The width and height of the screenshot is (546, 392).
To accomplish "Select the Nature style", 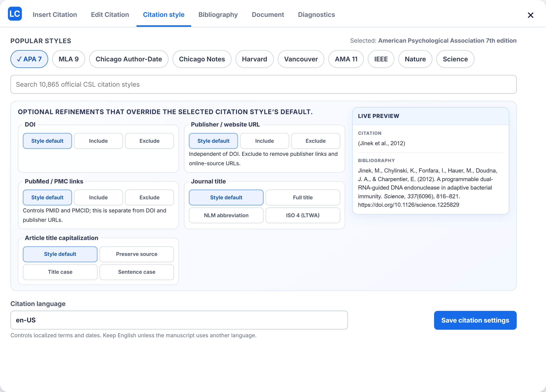I will pos(415,59).
